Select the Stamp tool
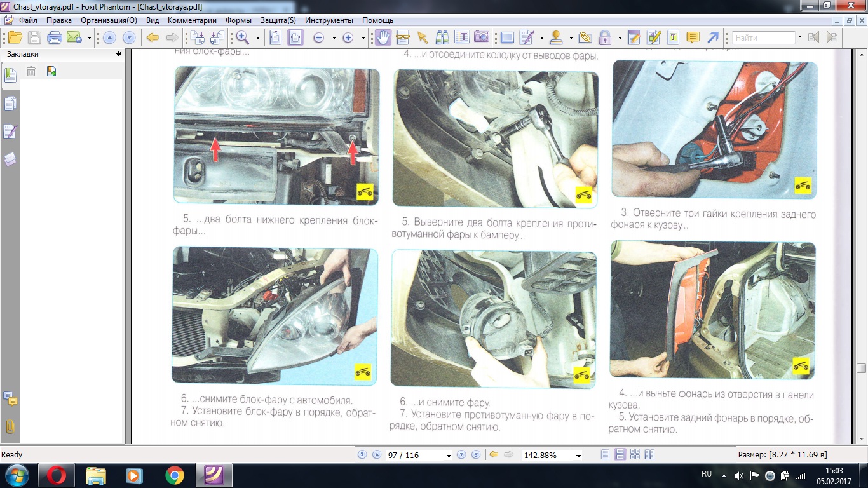 point(556,37)
